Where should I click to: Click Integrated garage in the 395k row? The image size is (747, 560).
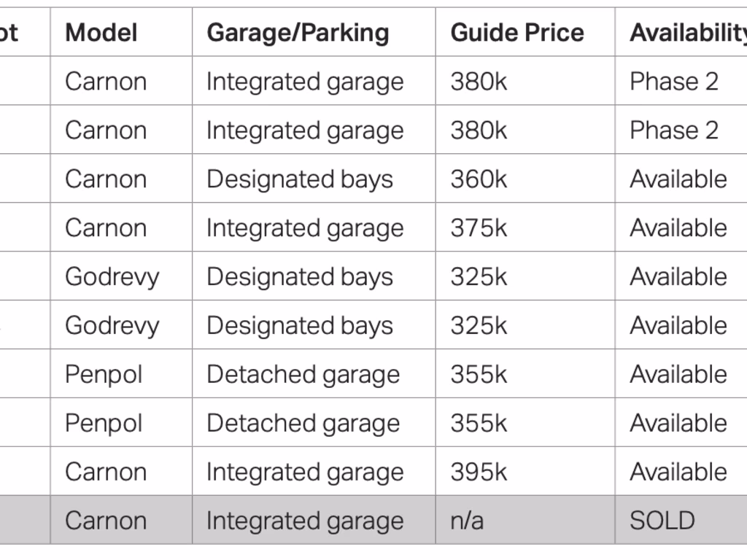click(305, 472)
